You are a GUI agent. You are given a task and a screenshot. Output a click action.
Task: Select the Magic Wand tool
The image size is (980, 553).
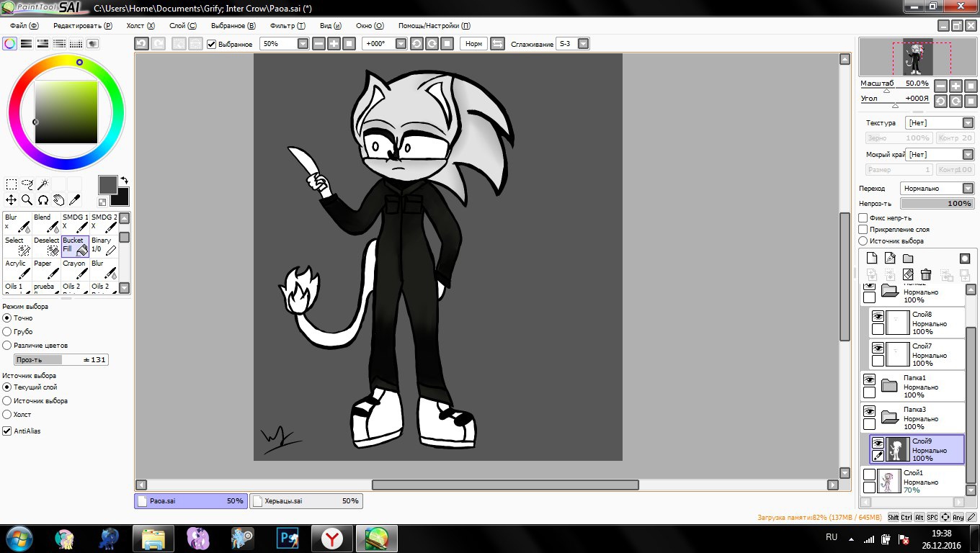point(43,184)
